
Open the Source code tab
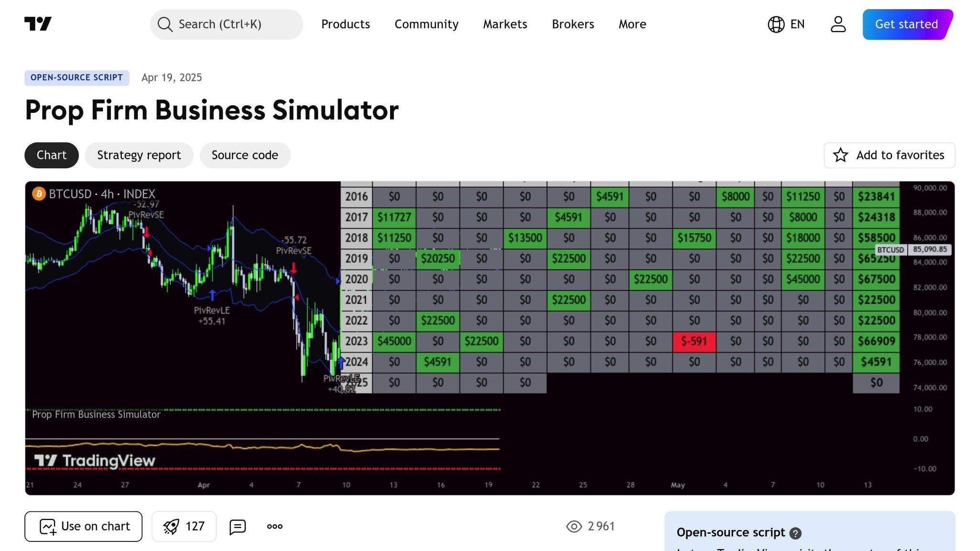(245, 155)
